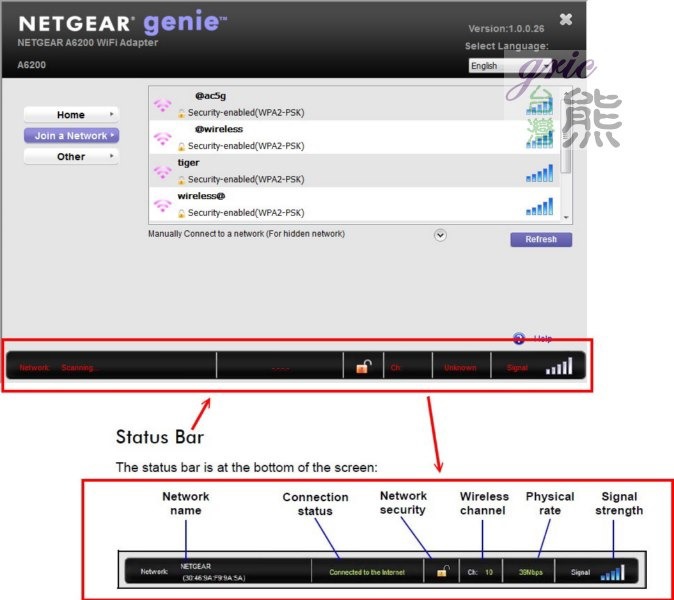Click the lock icon under wireless@

coord(181,214)
